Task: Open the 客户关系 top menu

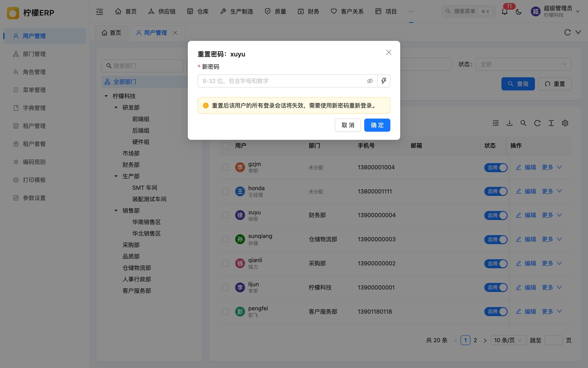Action: click(x=347, y=11)
